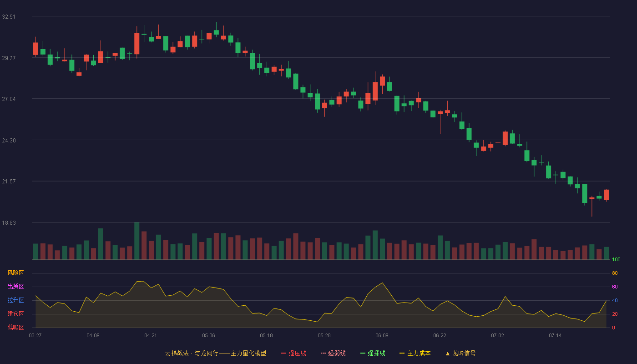The image size is (637, 364).
Task: Click the 低吸区 zone label
Action: coord(15,327)
